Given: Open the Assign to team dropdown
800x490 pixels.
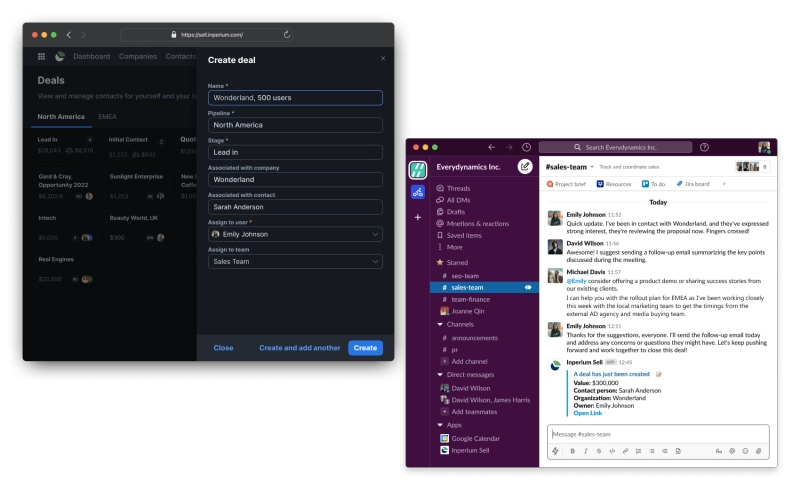Looking at the screenshot, I should (x=295, y=261).
